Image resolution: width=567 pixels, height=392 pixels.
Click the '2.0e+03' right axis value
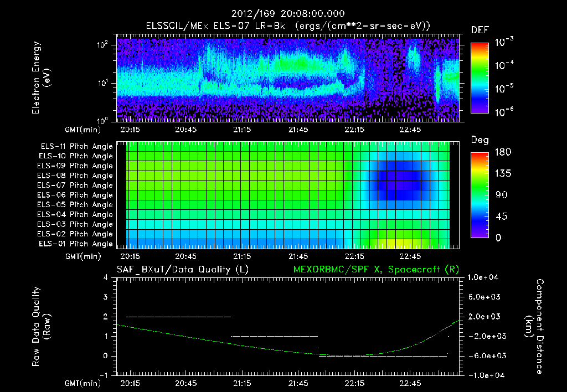click(x=484, y=316)
